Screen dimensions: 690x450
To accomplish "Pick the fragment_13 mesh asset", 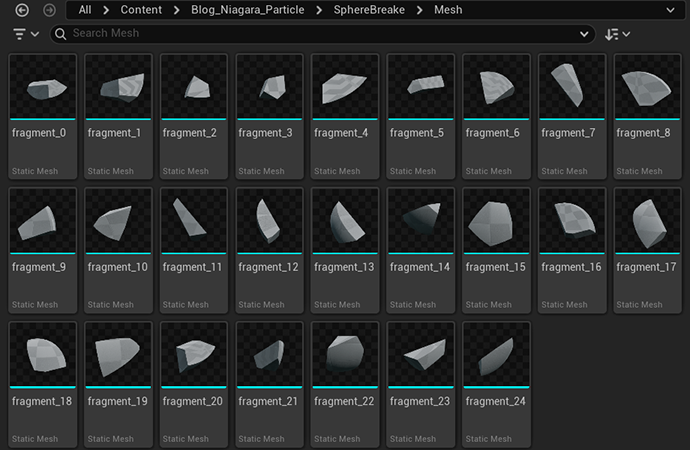I will coord(345,222).
